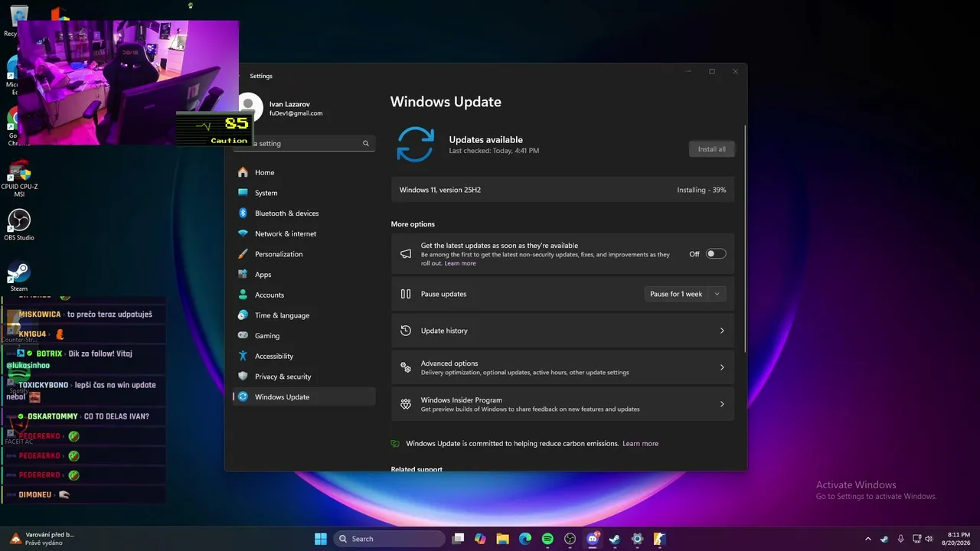Select Steam desktop shortcut icon
Screen dimensions: 980x551
[x=19, y=276]
